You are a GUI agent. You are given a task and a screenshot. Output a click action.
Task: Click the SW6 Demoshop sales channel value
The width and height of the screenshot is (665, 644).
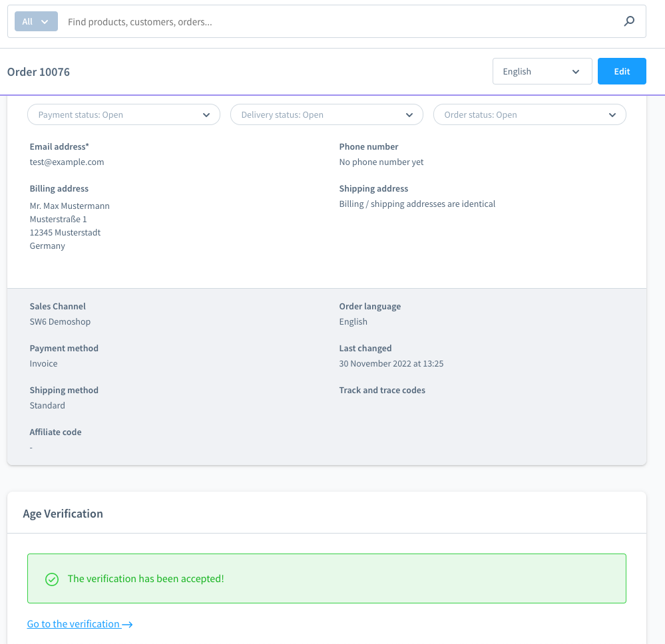[x=60, y=321]
